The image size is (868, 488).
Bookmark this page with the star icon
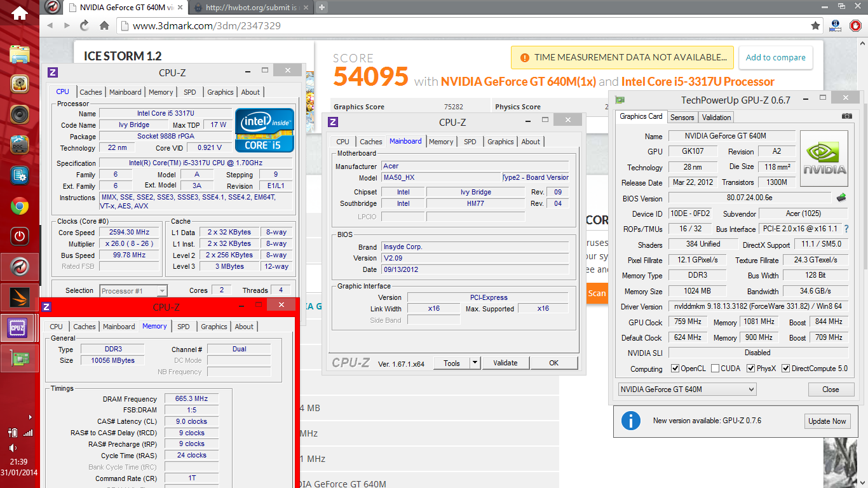[815, 26]
